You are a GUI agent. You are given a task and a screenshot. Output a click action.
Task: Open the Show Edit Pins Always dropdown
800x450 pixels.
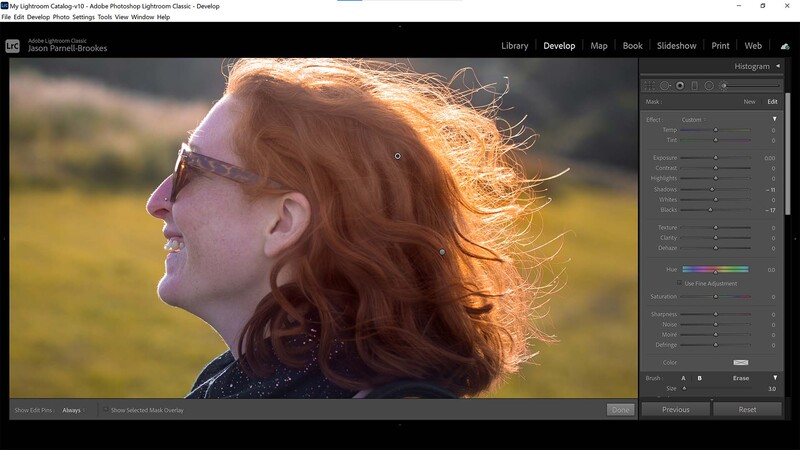(x=73, y=410)
